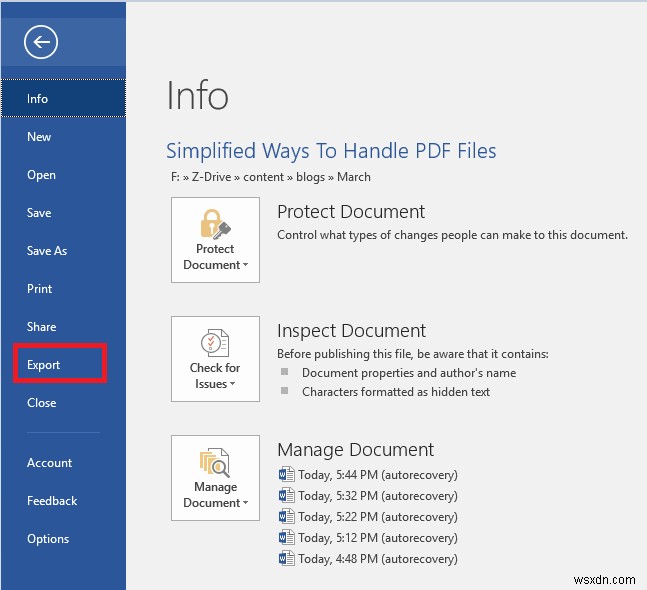The image size is (647, 590).
Task: Click the Manage Document heading text
Action: (x=355, y=450)
